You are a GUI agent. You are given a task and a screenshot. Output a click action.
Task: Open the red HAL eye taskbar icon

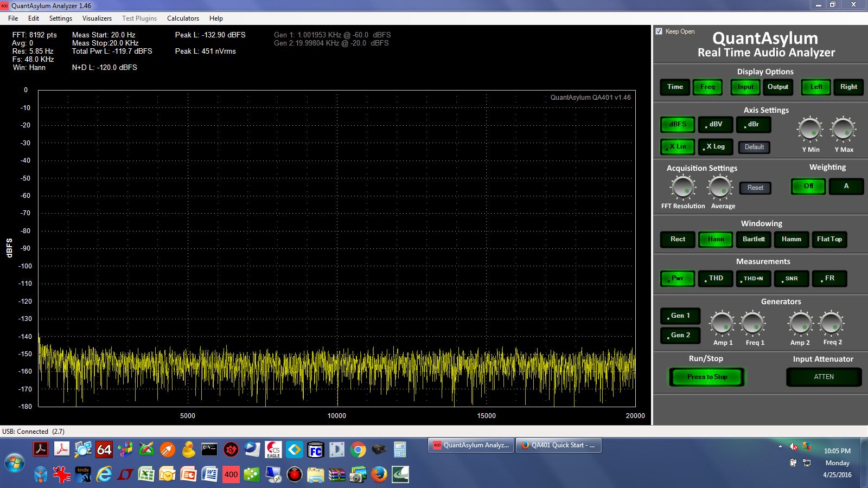(295, 475)
